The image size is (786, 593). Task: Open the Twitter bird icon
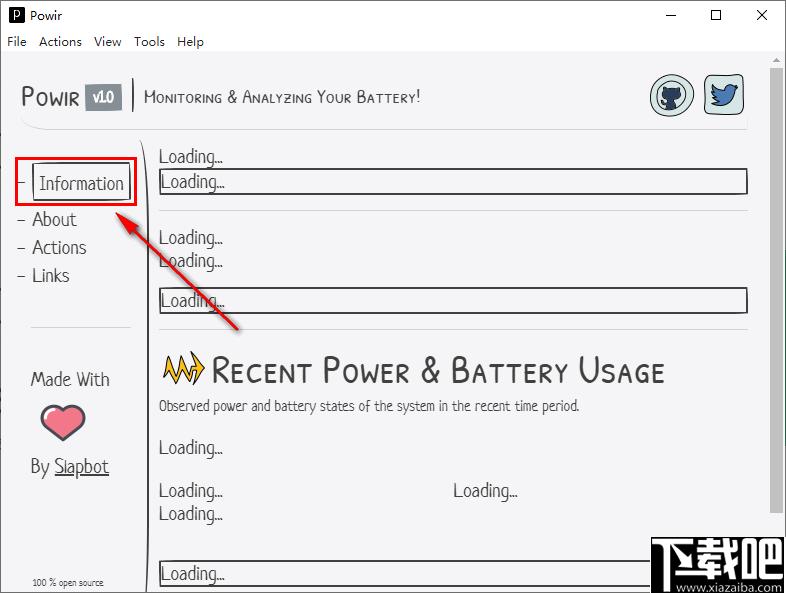pyautogui.click(x=724, y=94)
